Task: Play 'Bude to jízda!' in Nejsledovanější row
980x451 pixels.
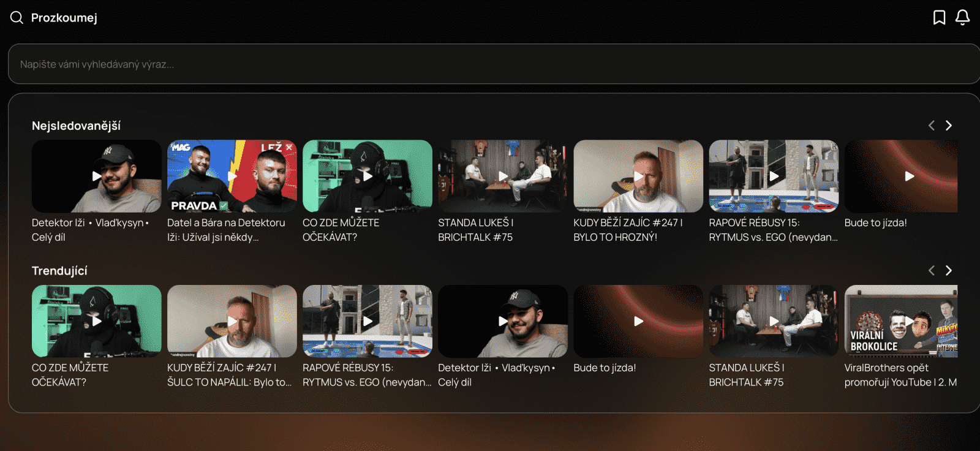Action: tap(901, 176)
